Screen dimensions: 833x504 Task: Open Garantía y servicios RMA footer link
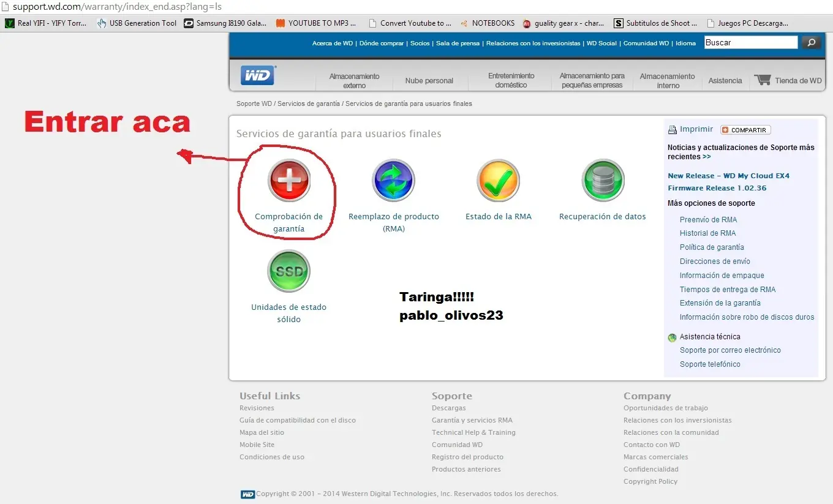(472, 421)
